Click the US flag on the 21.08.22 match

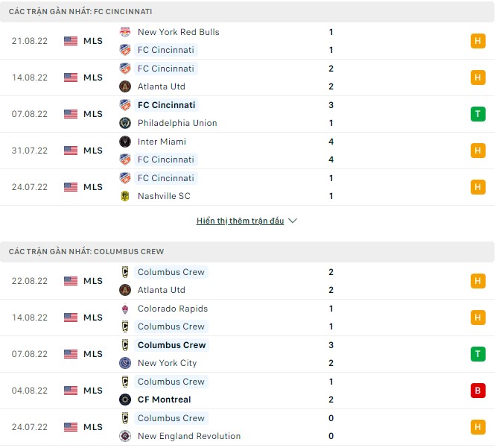71,41
